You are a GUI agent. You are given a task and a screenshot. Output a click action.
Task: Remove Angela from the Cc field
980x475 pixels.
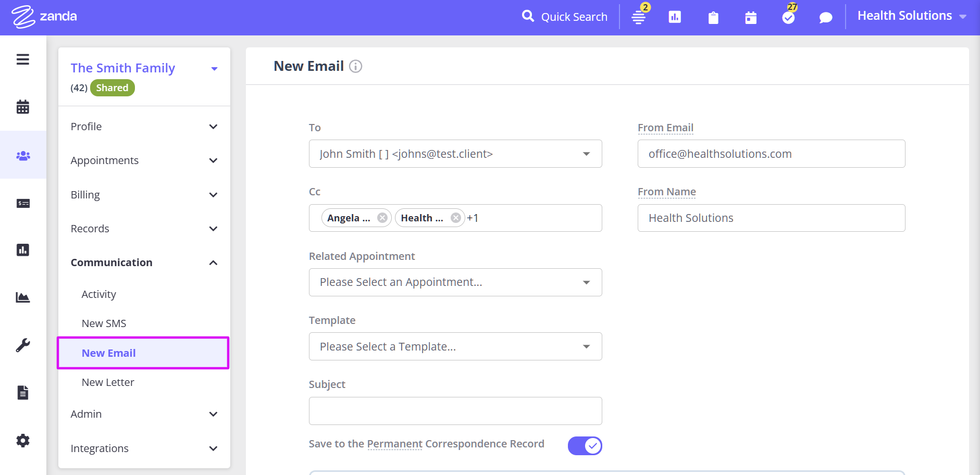382,218
